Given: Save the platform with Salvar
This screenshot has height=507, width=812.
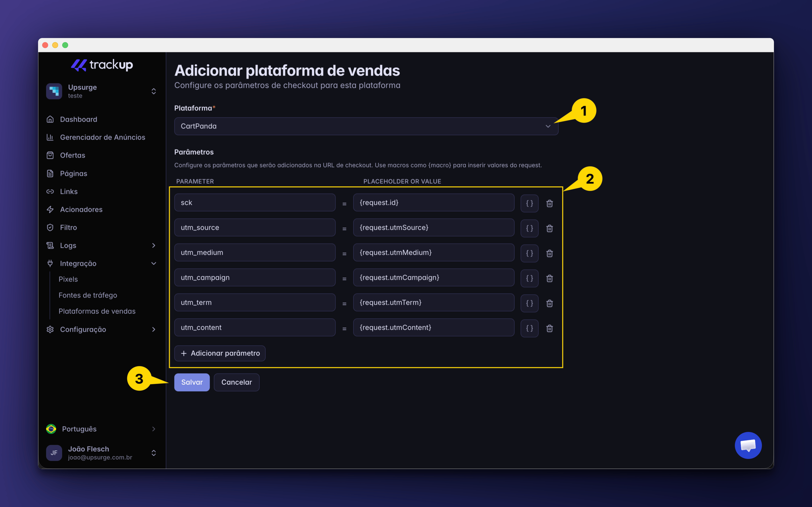Looking at the screenshot, I should (192, 382).
